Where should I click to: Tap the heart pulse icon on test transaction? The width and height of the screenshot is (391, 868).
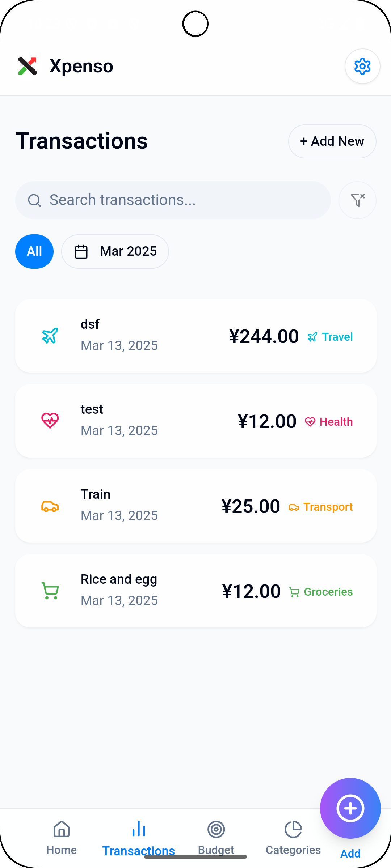[x=50, y=421]
